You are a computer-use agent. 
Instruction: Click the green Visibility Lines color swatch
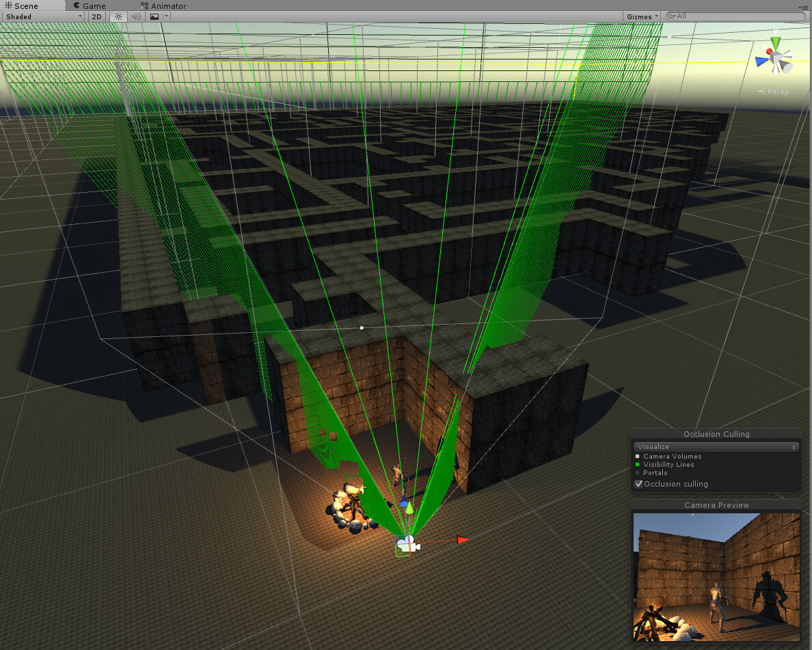(x=638, y=464)
